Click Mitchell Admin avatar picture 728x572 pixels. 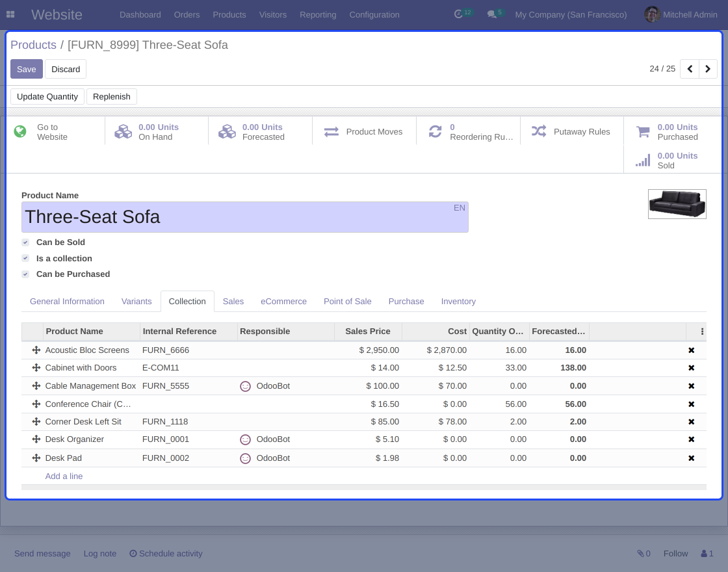click(x=652, y=14)
